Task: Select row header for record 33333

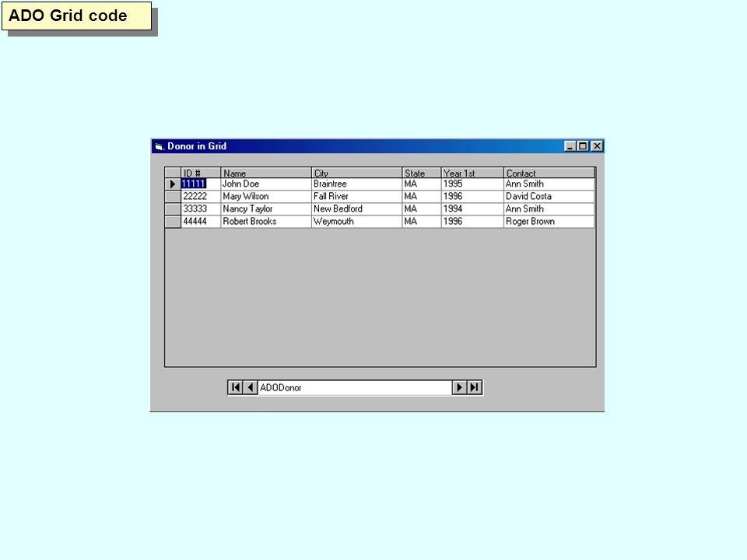Action: (x=173, y=209)
